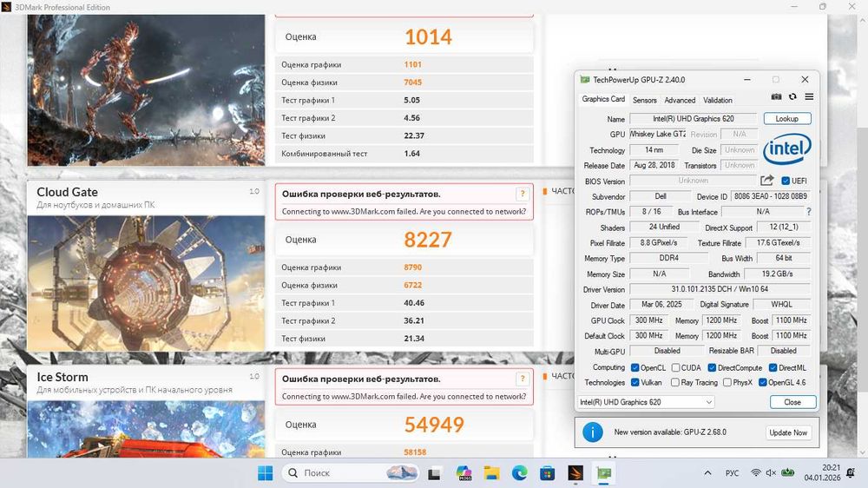Click Update Now for GPU-Z 2.68.0
Screen dimensions: 868x488
(x=788, y=432)
